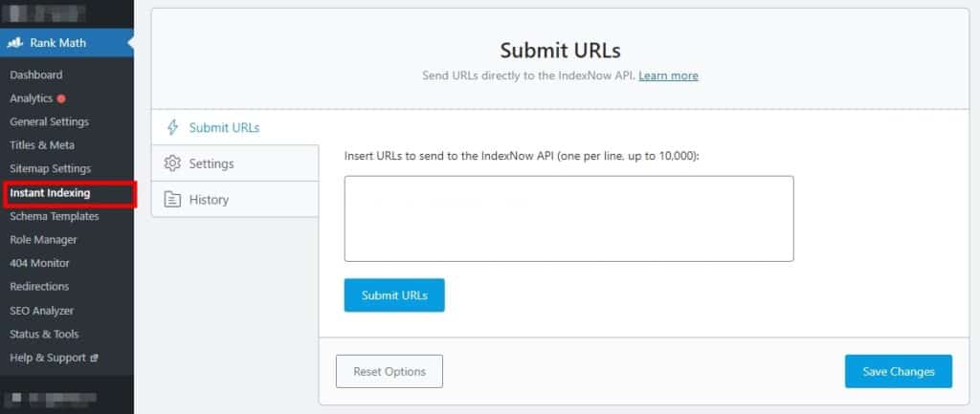
Task: Click the blue Submit URLs button
Action: (394, 295)
